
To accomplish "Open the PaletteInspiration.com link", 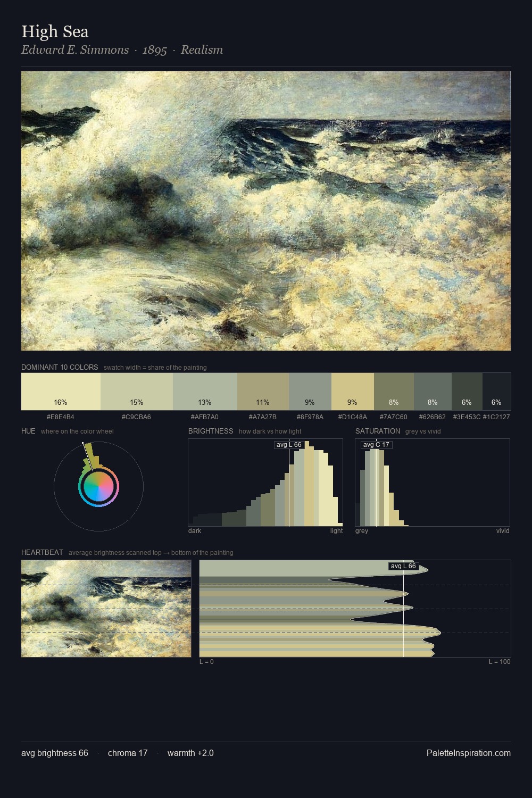I will [x=469, y=753].
